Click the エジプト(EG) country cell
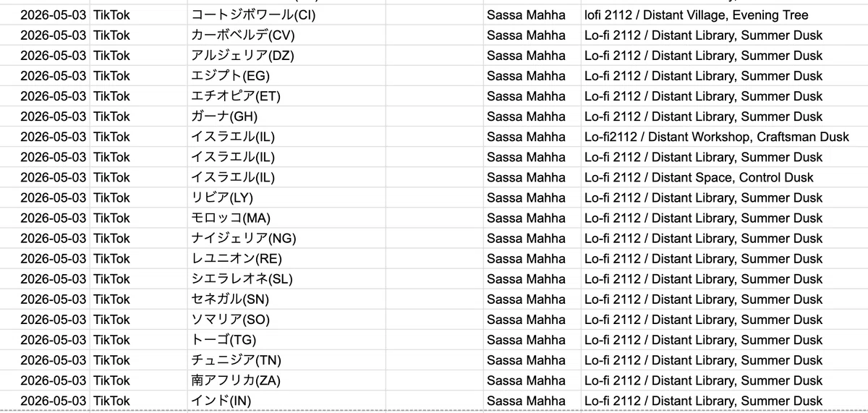The image size is (868, 413). click(x=286, y=76)
